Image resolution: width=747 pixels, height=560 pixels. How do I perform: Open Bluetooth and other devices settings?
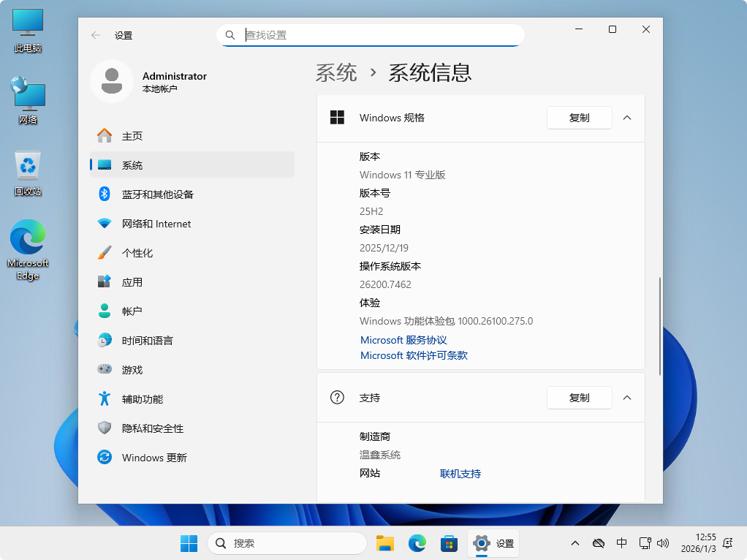pyautogui.click(x=157, y=194)
